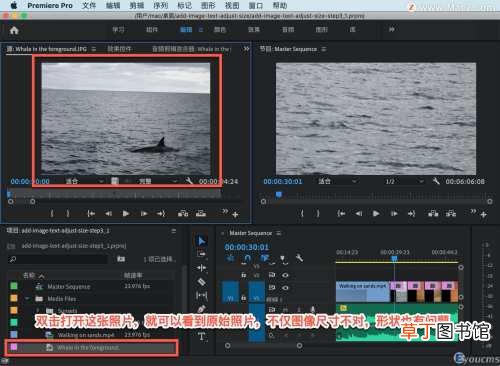Screen dimensions: 500x366
Task: Click the Home icon
Action: 14,30
